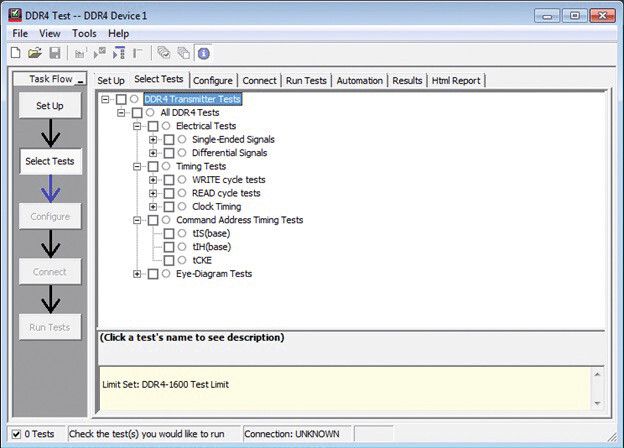The height and width of the screenshot is (448, 624).
Task: Expand the WRITE cycle tests node
Action: click(153, 180)
